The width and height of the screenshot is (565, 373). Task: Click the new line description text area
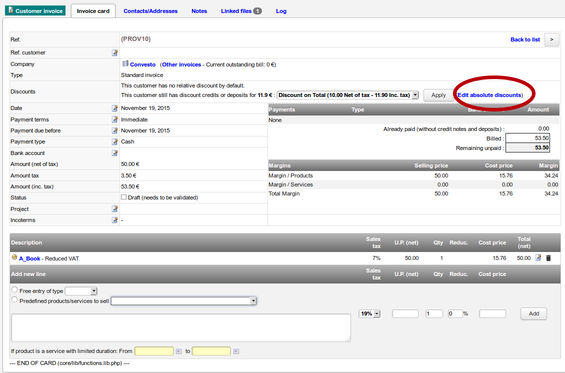[181, 328]
